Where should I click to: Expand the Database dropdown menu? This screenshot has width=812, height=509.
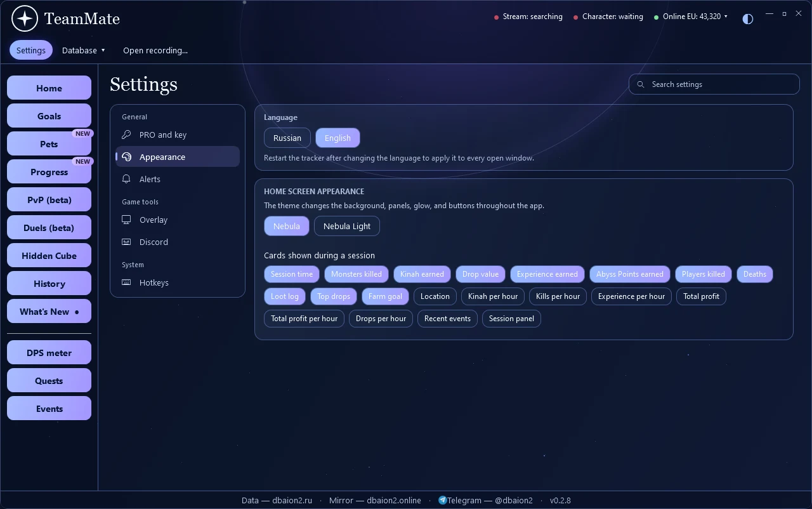click(x=84, y=50)
